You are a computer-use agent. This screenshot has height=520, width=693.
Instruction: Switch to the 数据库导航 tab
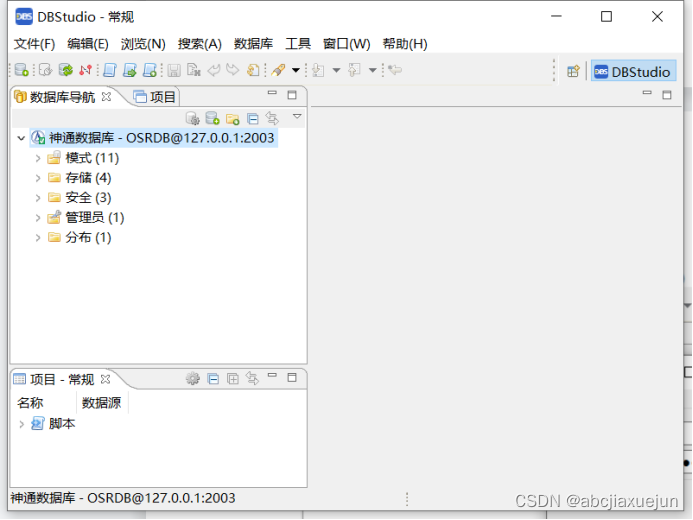click(x=62, y=97)
